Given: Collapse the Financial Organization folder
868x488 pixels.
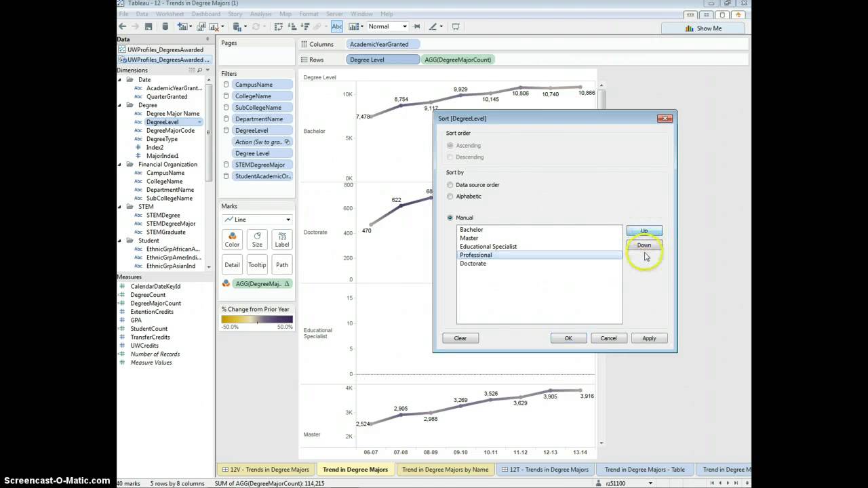Looking at the screenshot, I should [x=121, y=164].
